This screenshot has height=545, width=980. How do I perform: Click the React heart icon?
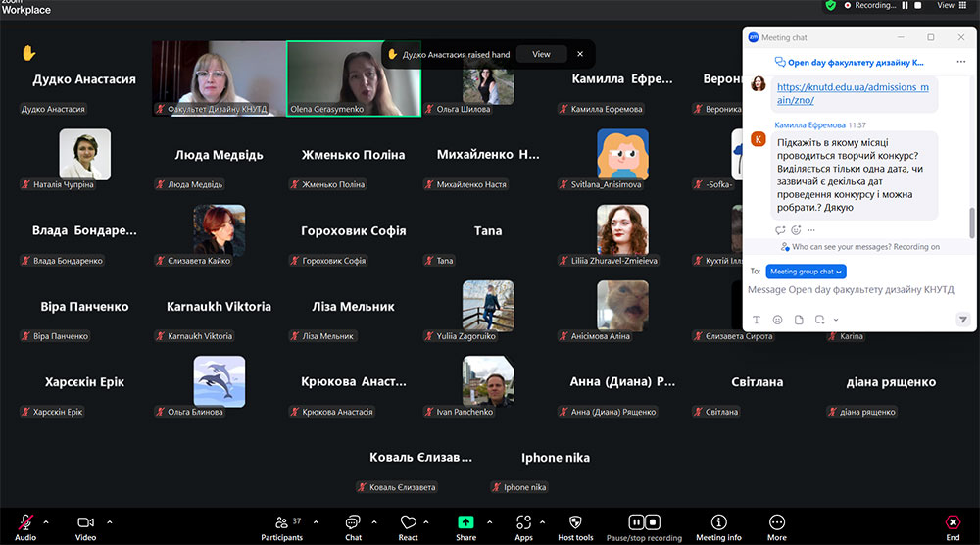tap(408, 522)
